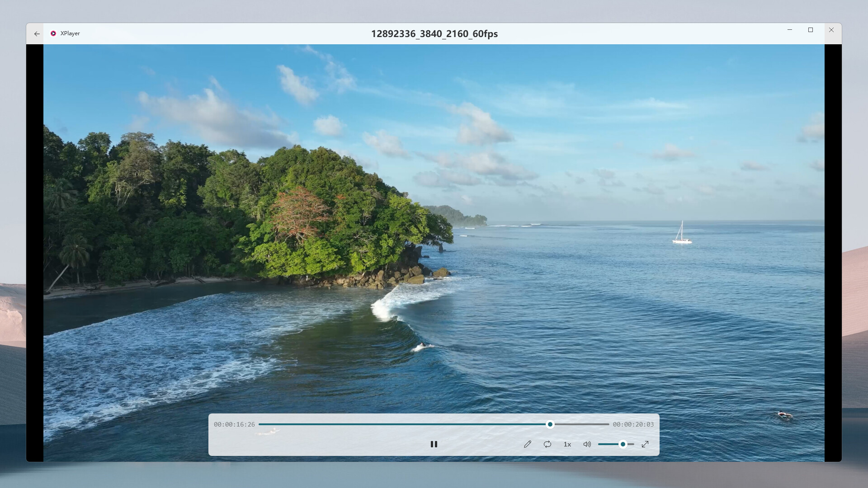The width and height of the screenshot is (868, 488).
Task: Click the XPlayer name label
Action: click(70, 33)
